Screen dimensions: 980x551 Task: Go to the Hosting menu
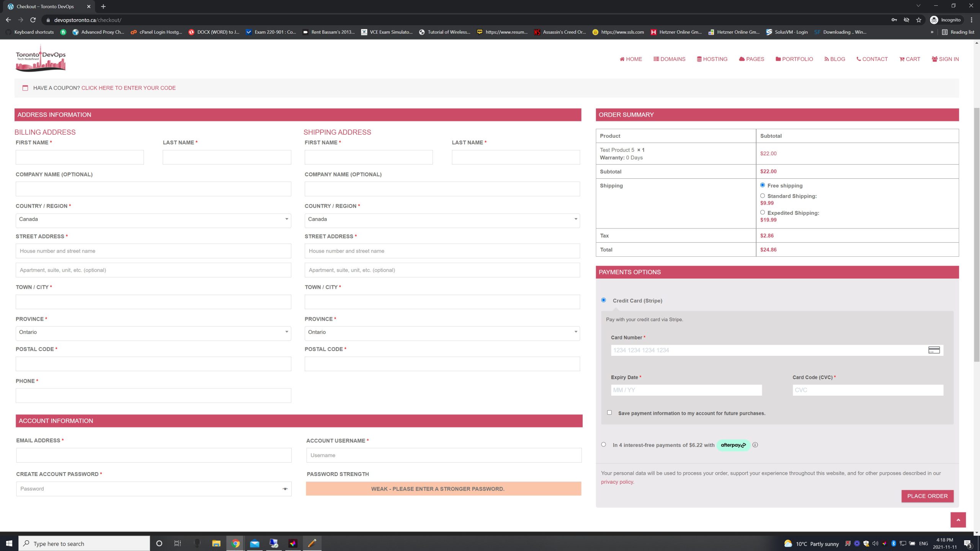pos(712,59)
